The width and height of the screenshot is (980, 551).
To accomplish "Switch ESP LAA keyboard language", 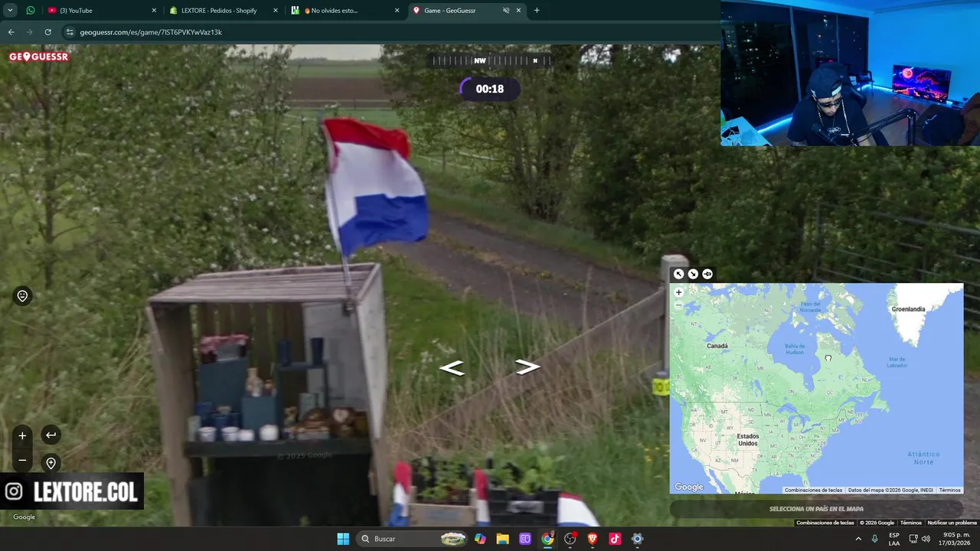I will pyautogui.click(x=894, y=539).
